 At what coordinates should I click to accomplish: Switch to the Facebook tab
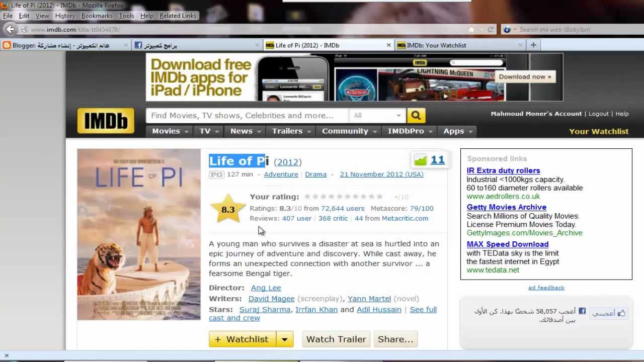[198, 45]
